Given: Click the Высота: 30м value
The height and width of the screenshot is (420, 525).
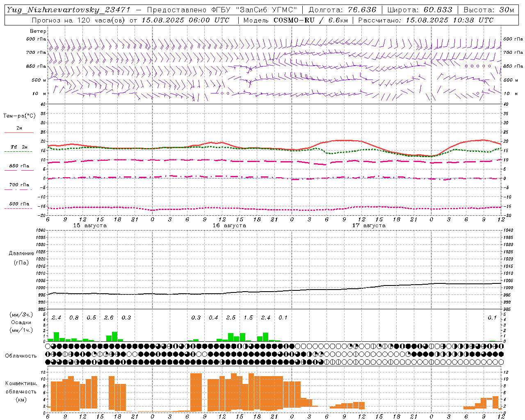Looking at the screenshot, I should (x=488, y=10).
